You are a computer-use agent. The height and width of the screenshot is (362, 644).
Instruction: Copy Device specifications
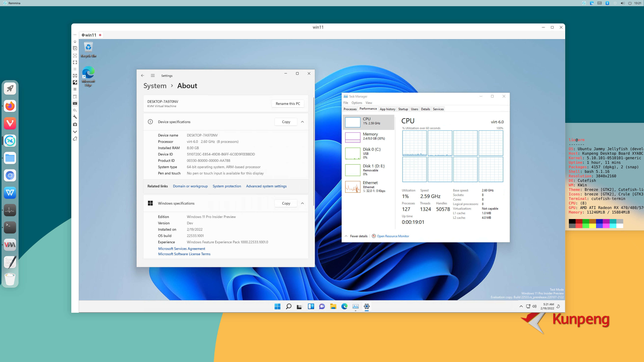point(286,122)
